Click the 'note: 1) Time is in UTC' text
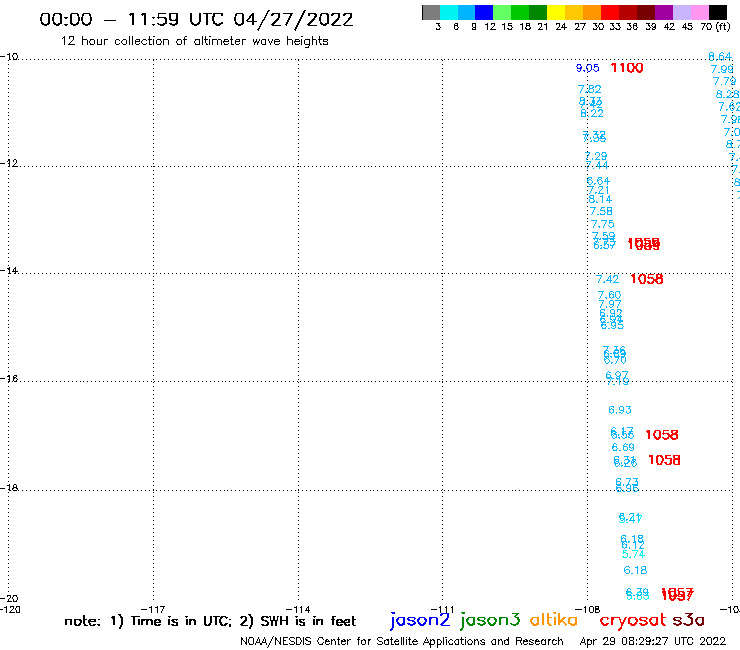 click(148, 621)
